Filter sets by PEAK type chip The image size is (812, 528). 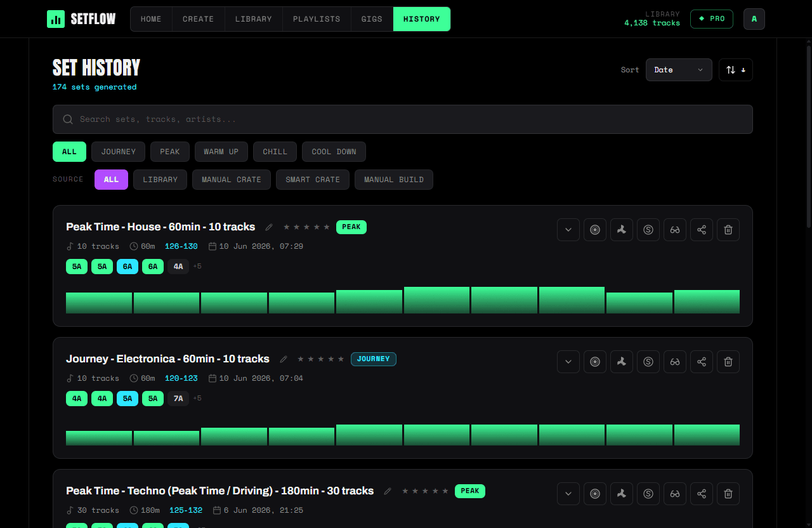point(170,152)
